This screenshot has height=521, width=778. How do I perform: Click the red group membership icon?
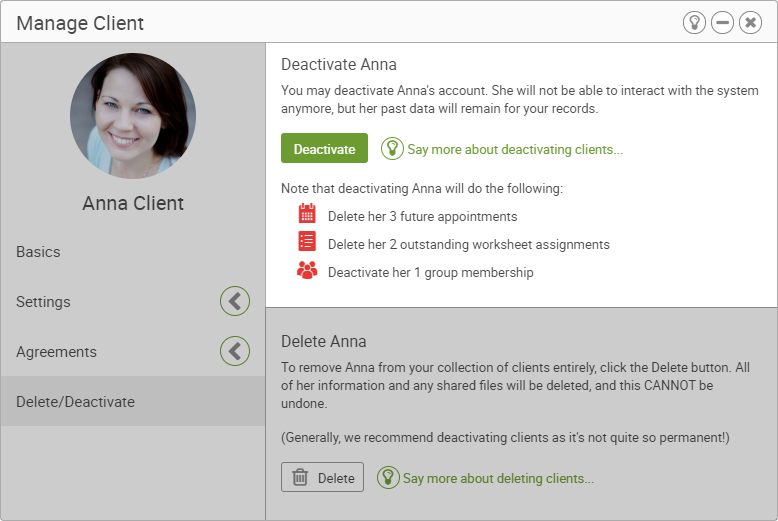(x=307, y=270)
